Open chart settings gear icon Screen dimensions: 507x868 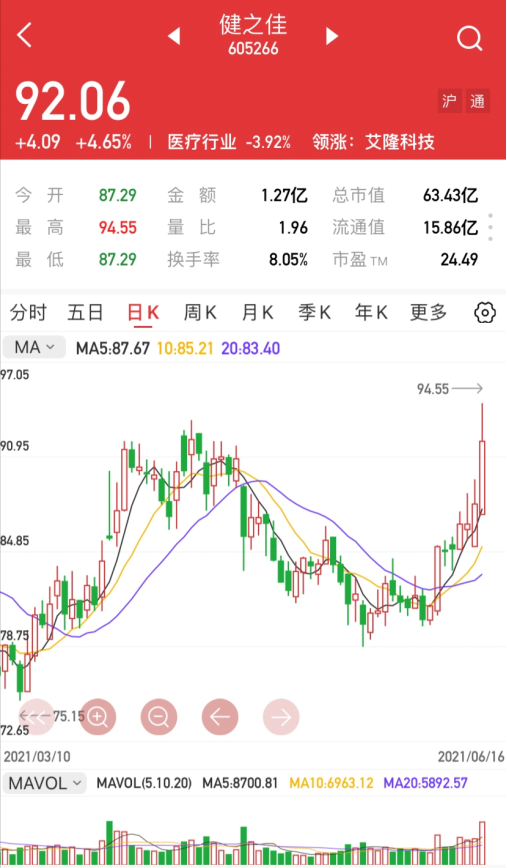pyautogui.click(x=485, y=313)
